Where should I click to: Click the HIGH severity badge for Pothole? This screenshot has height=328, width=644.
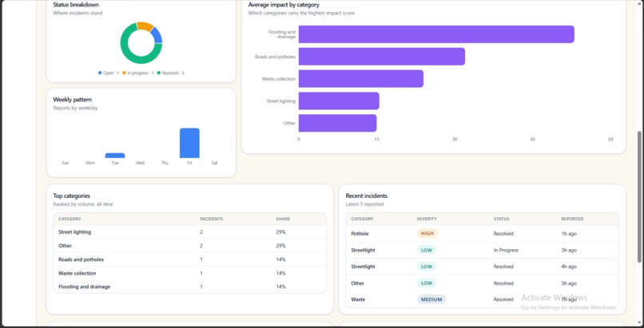pyautogui.click(x=427, y=233)
